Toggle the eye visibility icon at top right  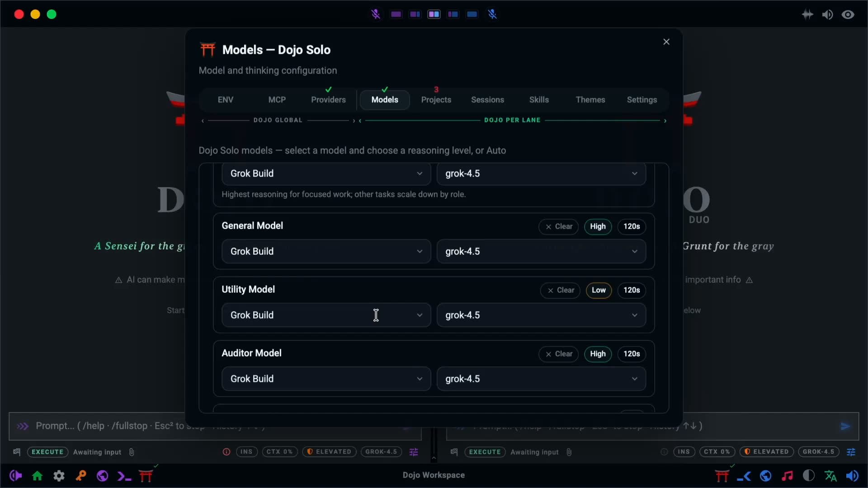(x=848, y=14)
